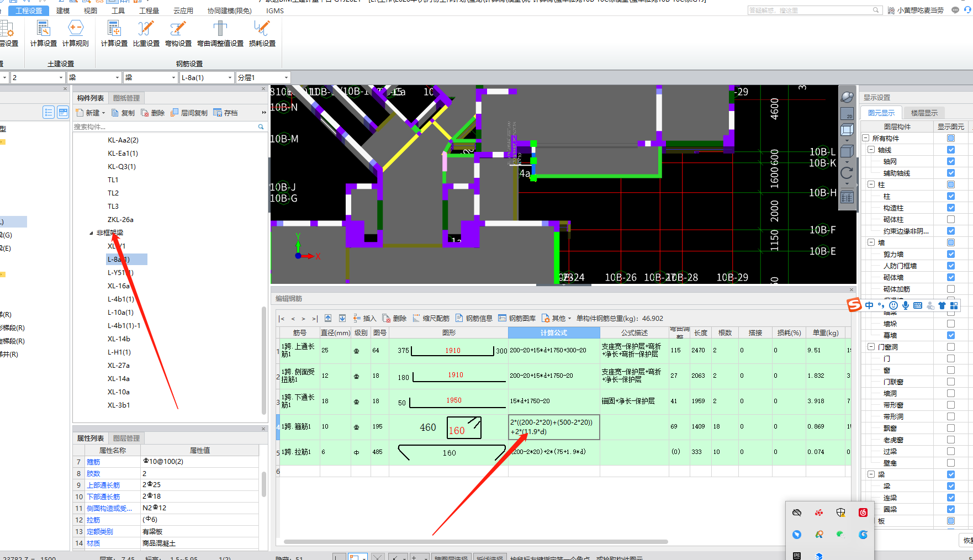Click search magnifier in 搜索构件 box

(261, 126)
